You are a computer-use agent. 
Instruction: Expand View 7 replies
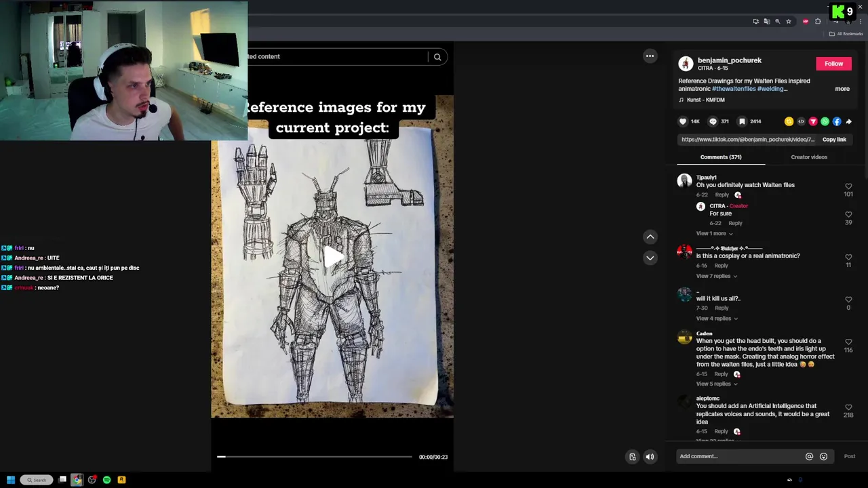(x=716, y=277)
